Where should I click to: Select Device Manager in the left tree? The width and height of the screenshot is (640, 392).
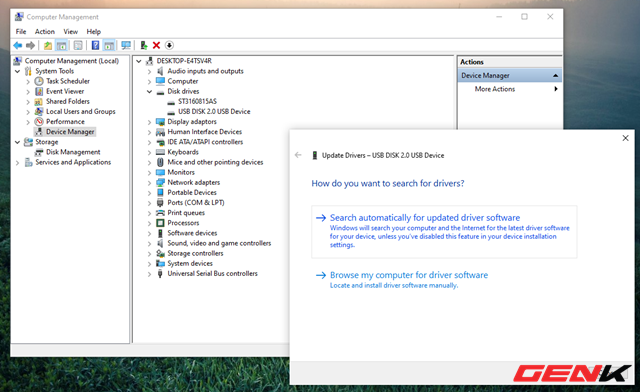[x=70, y=132]
